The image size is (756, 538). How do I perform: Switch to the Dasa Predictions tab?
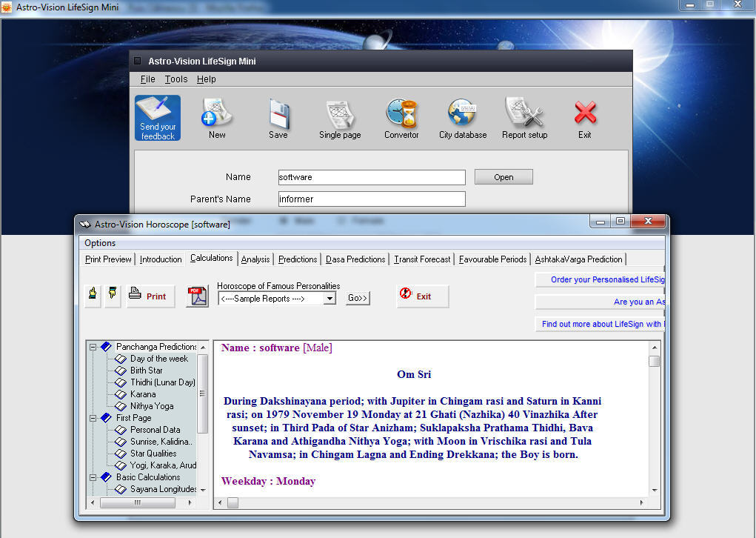tap(355, 259)
